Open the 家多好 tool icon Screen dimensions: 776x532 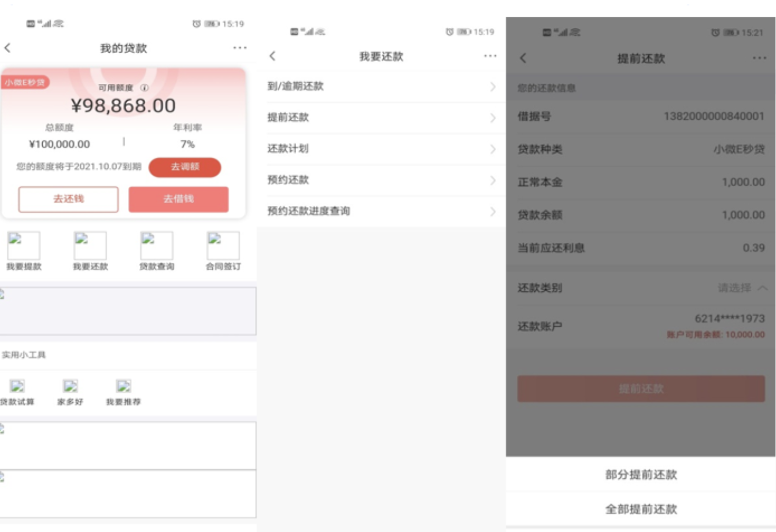pyautogui.click(x=71, y=386)
